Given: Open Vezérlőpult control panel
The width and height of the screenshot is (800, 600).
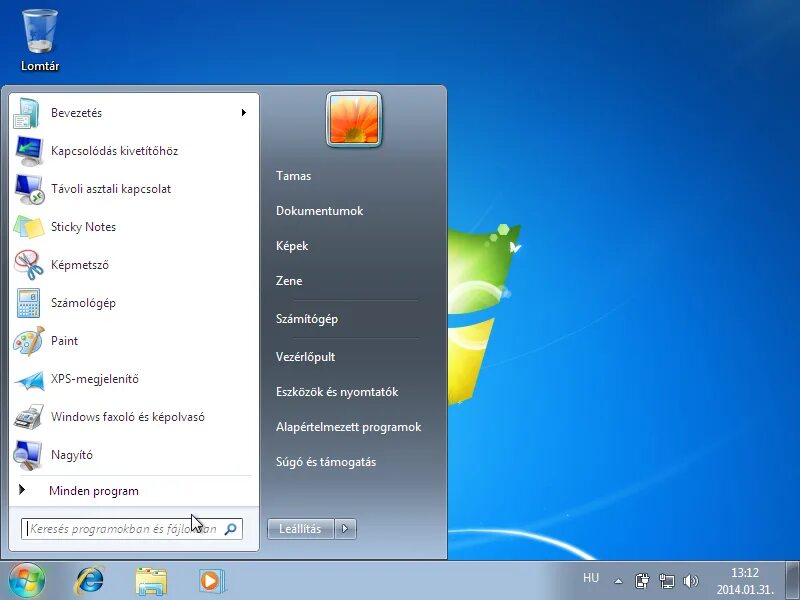Looking at the screenshot, I should [305, 357].
